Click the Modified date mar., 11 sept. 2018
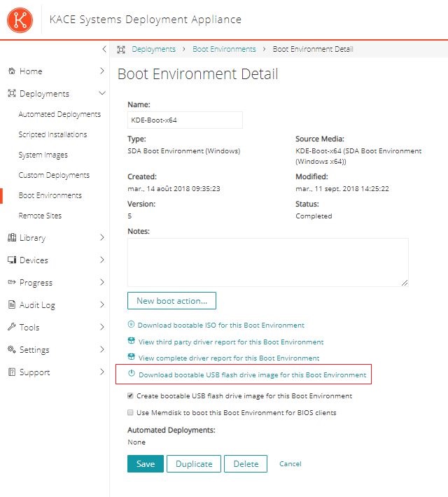The height and width of the screenshot is (497, 448). [342, 188]
